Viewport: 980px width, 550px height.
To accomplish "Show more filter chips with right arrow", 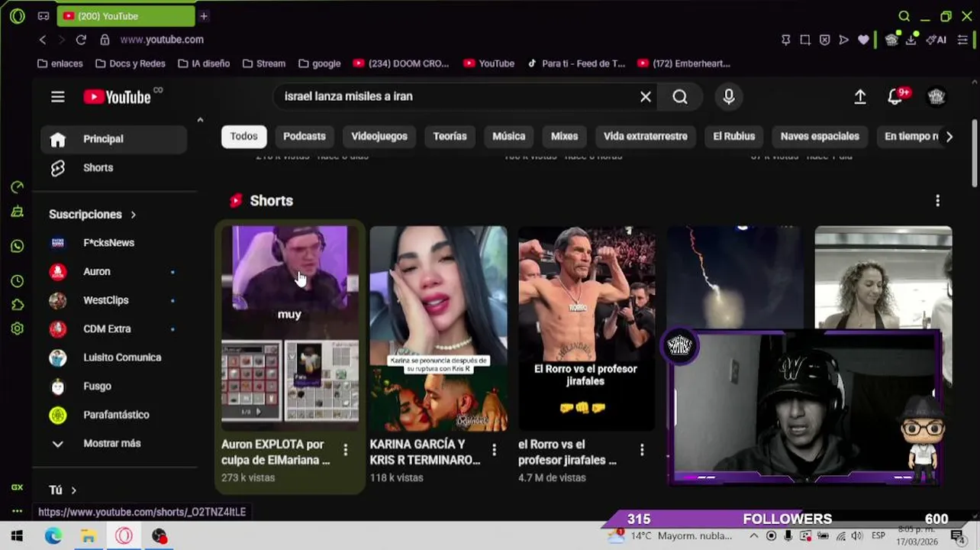I will pyautogui.click(x=949, y=137).
